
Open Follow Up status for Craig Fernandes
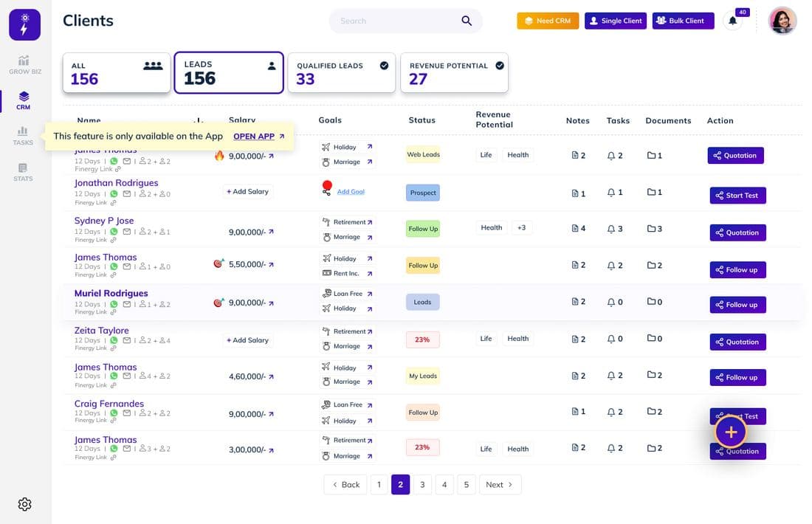pos(423,413)
